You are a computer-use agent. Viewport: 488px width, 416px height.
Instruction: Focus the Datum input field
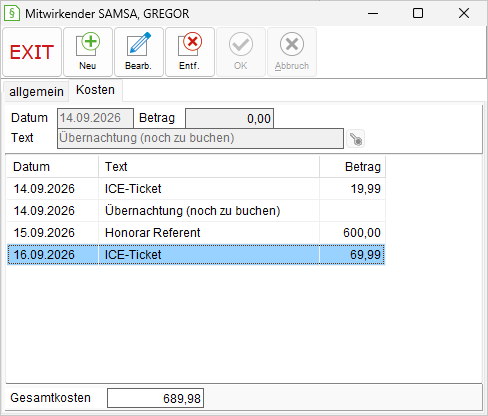pos(95,118)
